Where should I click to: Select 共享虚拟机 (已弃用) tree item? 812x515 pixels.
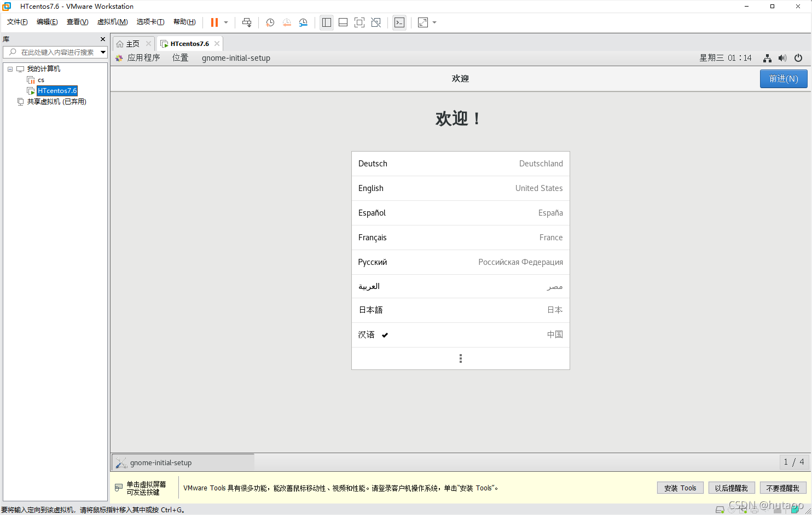pos(57,102)
